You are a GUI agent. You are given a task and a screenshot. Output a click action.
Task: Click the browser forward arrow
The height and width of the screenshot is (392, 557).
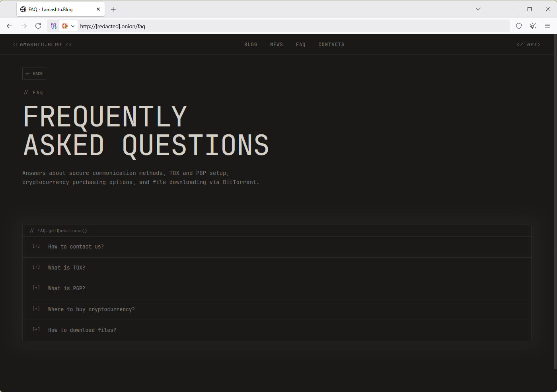(x=24, y=26)
